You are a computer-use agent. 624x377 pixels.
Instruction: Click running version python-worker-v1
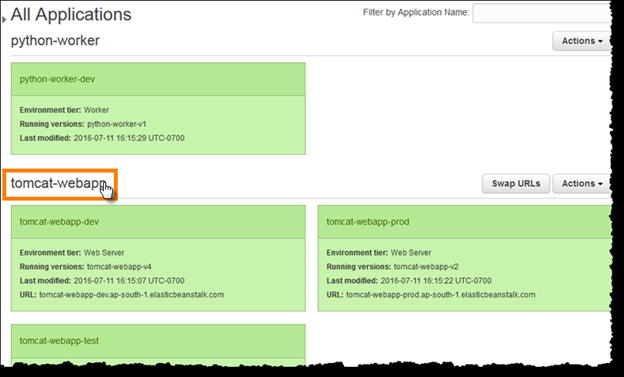pyautogui.click(x=117, y=124)
